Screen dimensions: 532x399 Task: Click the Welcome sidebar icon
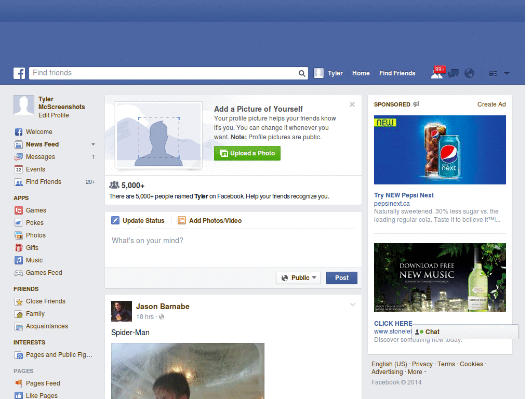pyautogui.click(x=19, y=132)
